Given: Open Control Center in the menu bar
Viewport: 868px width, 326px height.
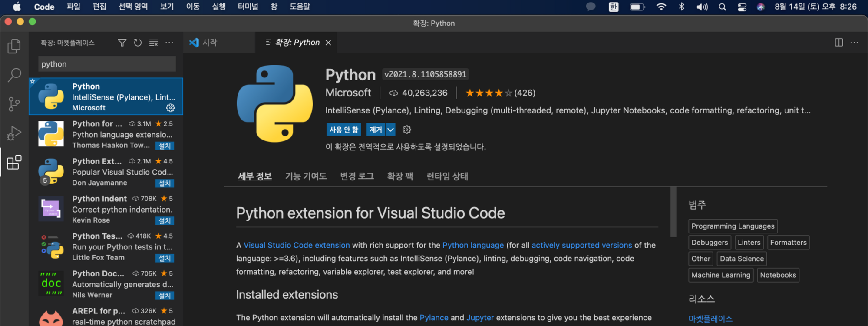Looking at the screenshot, I should [742, 7].
